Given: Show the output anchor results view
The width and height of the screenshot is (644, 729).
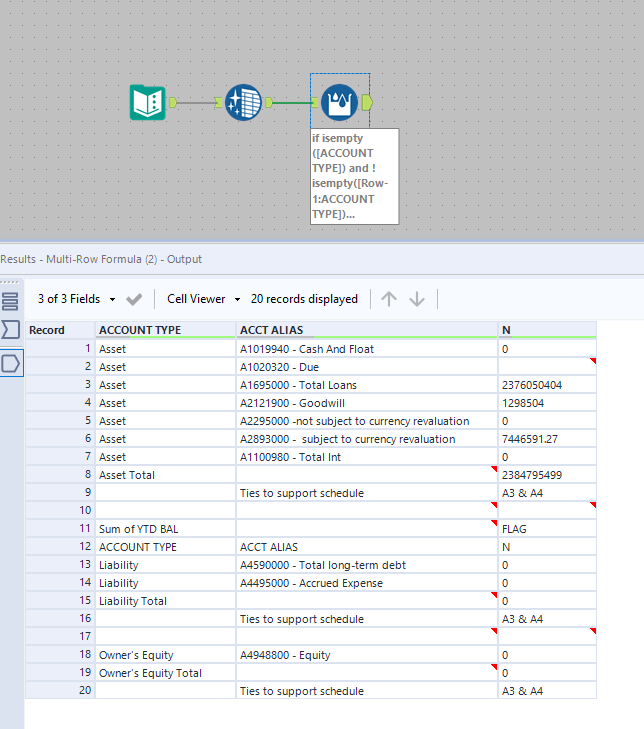Looking at the screenshot, I should coord(10,363).
